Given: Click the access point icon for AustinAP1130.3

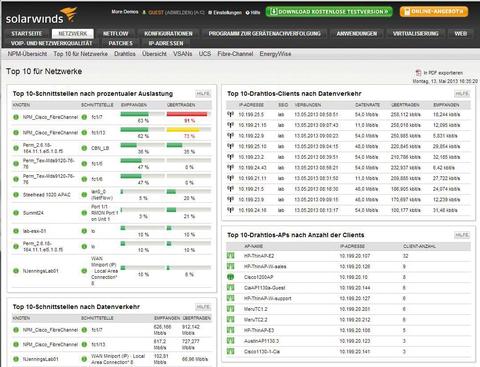Looking at the screenshot, I should pyautogui.click(x=230, y=341).
